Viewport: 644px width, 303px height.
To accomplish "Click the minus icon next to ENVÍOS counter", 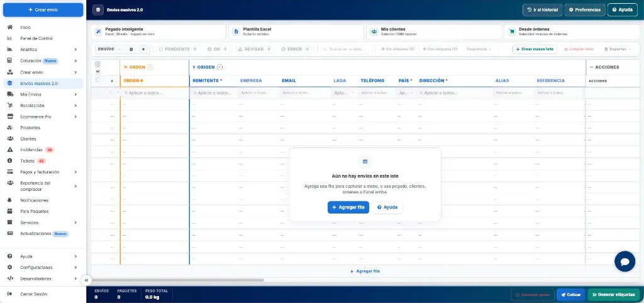I will [x=119, y=49].
